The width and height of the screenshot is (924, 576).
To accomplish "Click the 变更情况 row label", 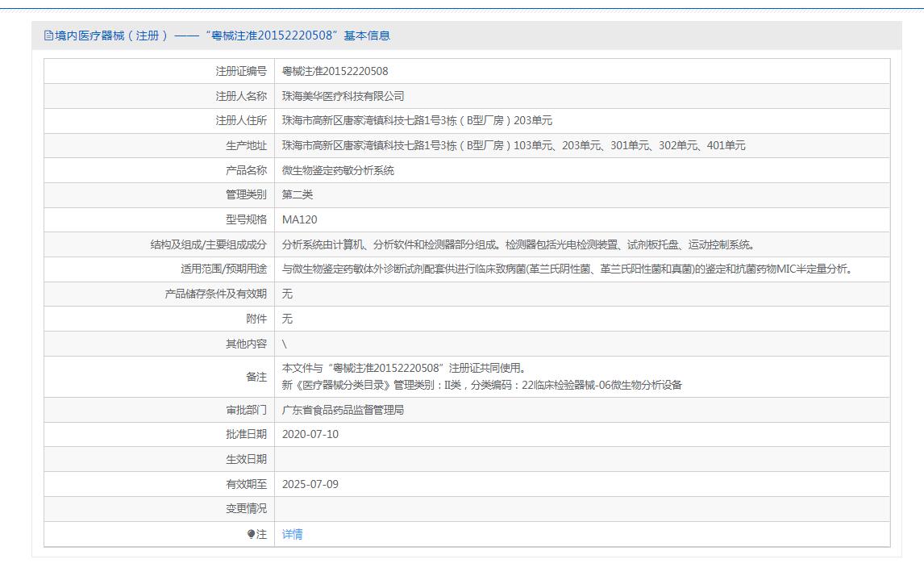I will coord(246,509).
